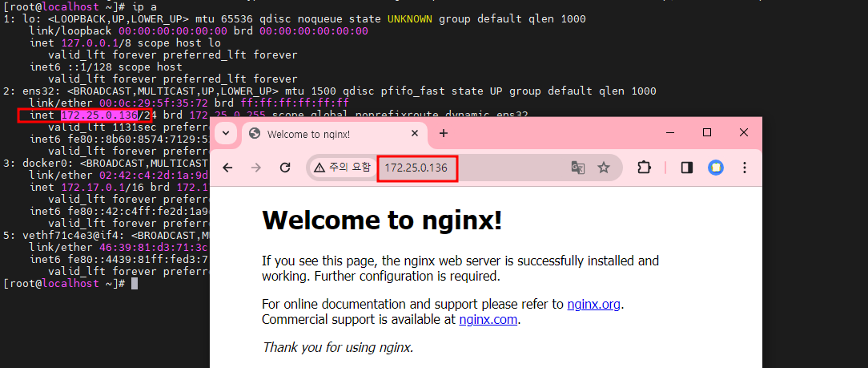Viewport: 868px width, 368px height.
Task: Click the Thank you for using nginx text
Action: [338, 347]
